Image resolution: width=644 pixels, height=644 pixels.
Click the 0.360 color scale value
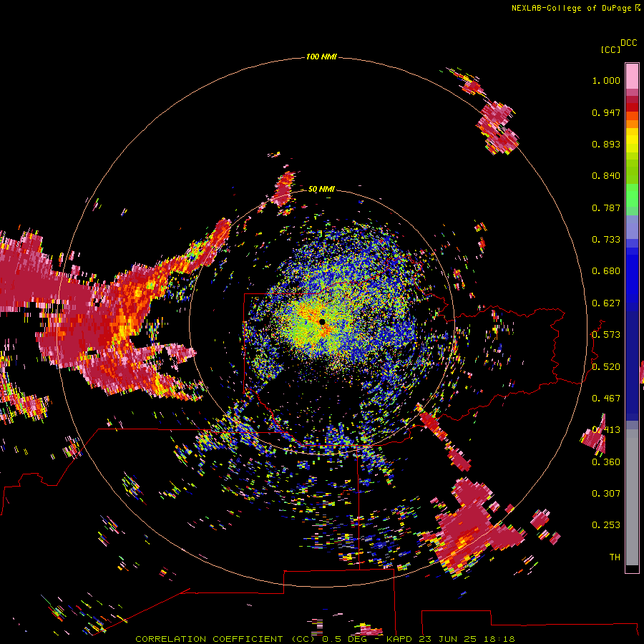(x=606, y=462)
